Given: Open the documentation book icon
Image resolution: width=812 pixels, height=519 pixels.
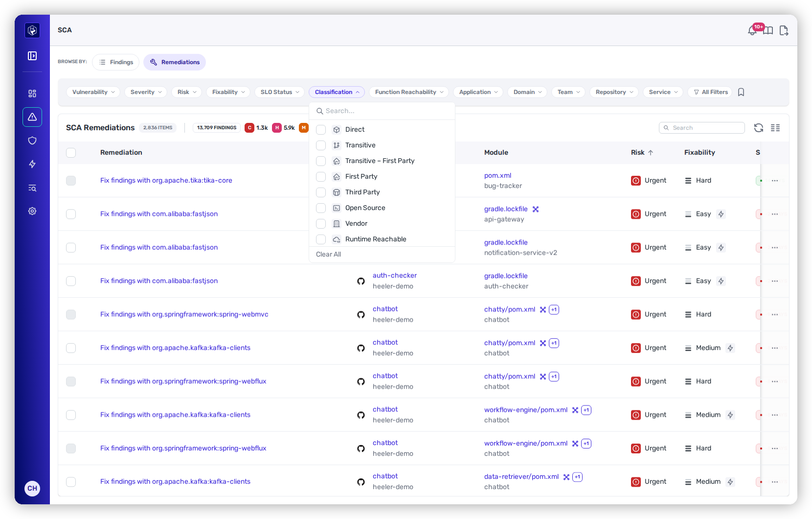Looking at the screenshot, I should pos(768,31).
